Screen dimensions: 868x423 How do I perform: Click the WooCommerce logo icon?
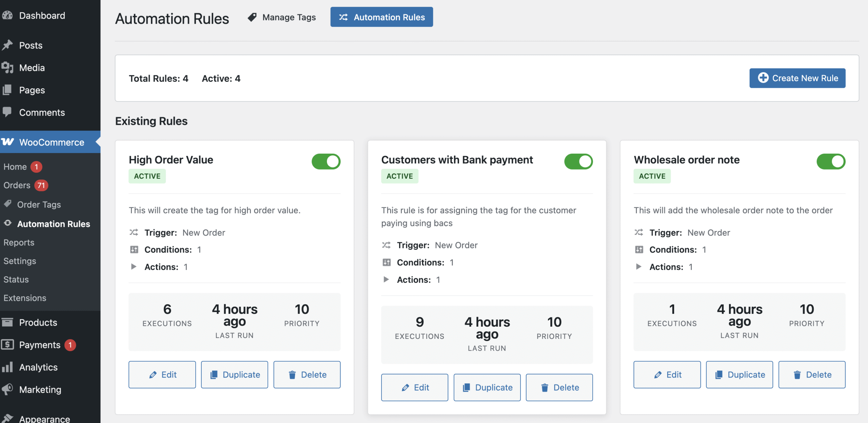pos(7,142)
